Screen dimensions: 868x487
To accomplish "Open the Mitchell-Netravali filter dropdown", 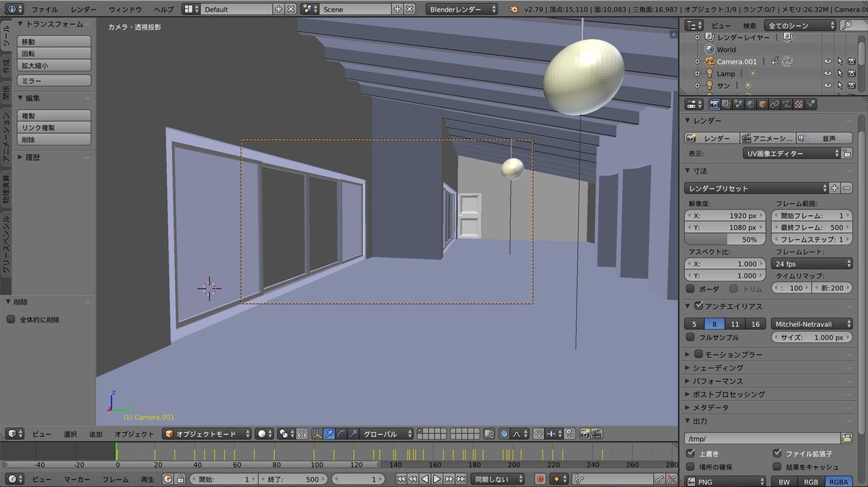I will pos(812,324).
